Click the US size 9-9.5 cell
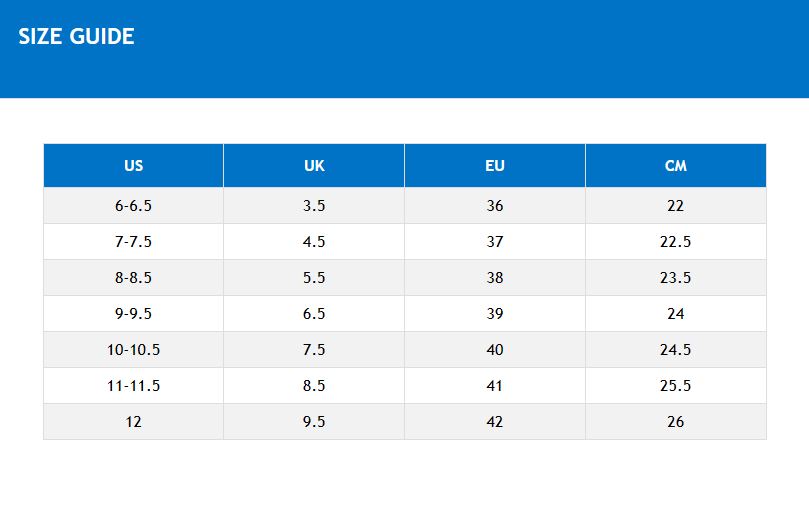The width and height of the screenshot is (809, 507). [133, 314]
